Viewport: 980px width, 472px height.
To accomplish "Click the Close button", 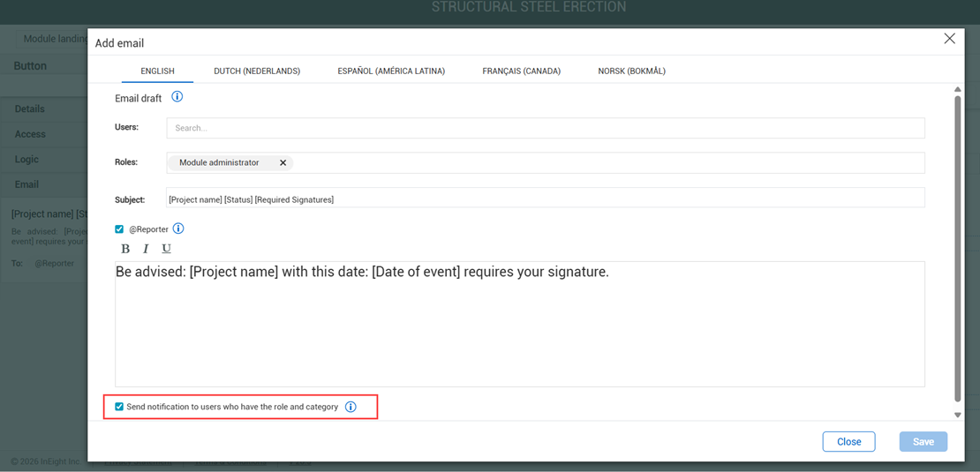I will tap(848, 441).
